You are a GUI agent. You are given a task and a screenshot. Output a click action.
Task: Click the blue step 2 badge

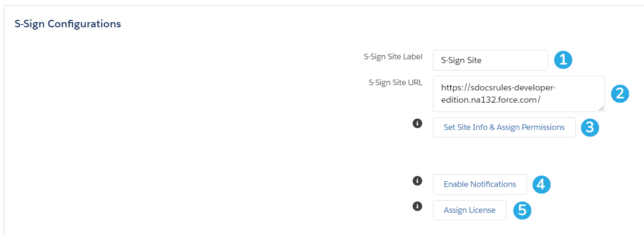[620, 93]
